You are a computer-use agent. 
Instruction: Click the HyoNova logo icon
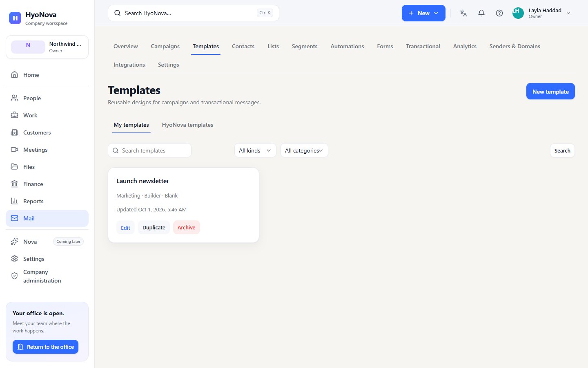[x=15, y=18]
